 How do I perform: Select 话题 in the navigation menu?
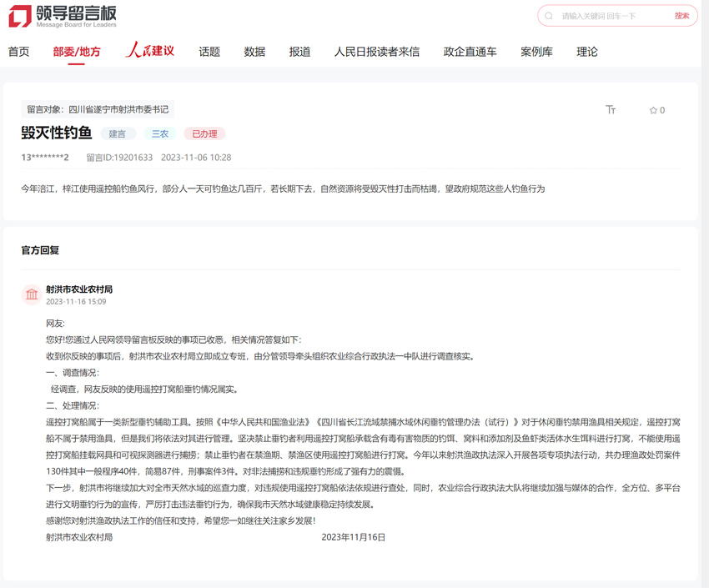coord(209,51)
